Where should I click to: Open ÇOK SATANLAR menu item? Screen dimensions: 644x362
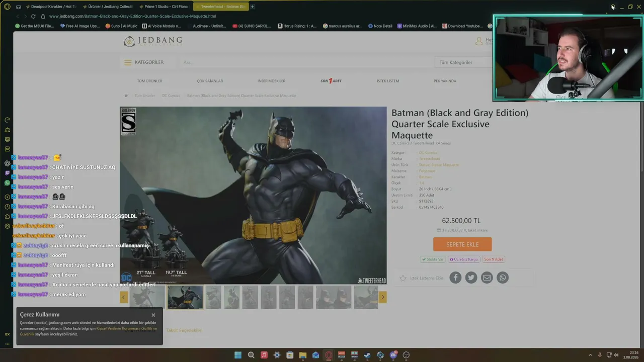point(210,81)
